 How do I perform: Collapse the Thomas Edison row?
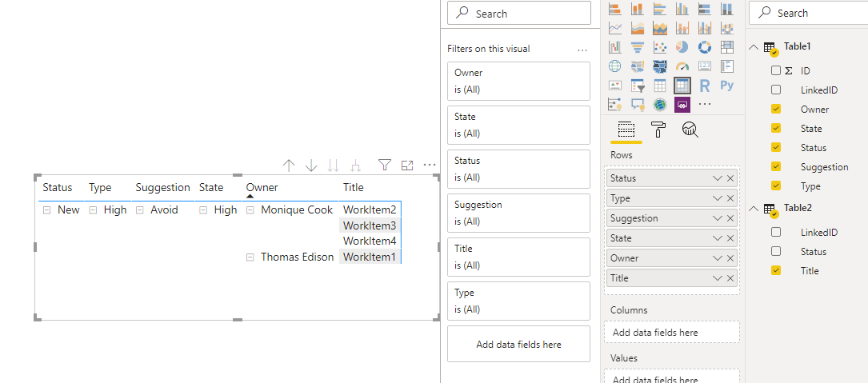[x=250, y=257]
